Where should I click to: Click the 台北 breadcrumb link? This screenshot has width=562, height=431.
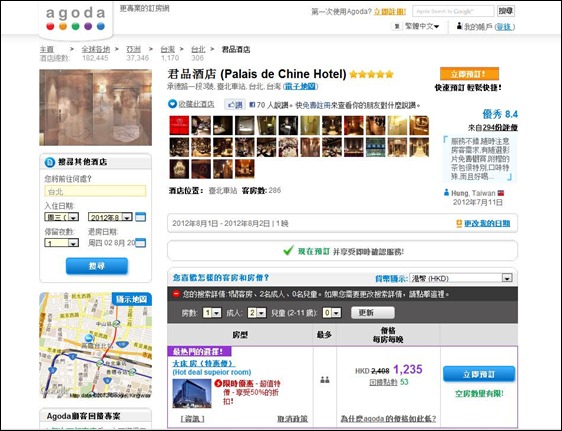198,49
